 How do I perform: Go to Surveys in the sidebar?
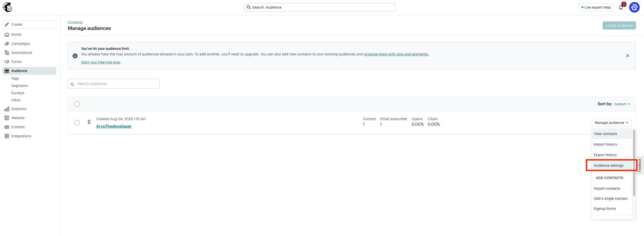coord(18,93)
